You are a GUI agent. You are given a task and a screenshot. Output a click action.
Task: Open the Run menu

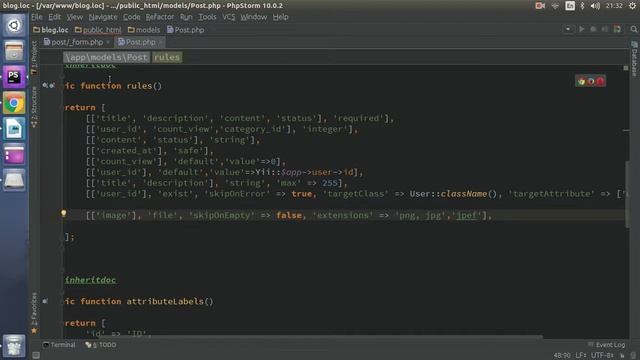(x=186, y=17)
